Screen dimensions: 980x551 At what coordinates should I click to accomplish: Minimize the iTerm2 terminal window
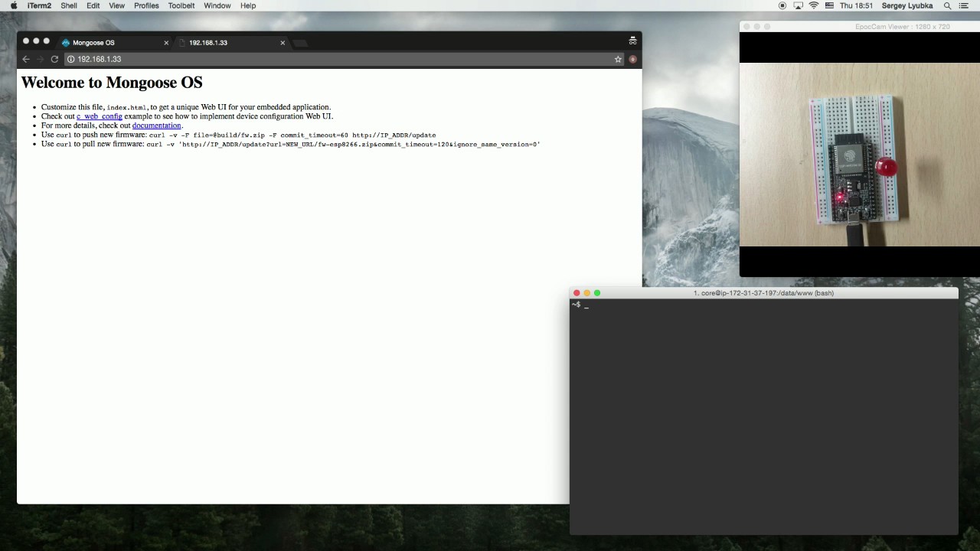(587, 293)
